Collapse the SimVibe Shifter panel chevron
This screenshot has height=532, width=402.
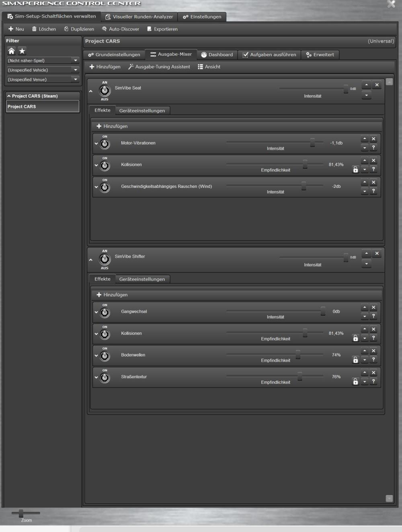click(91, 260)
